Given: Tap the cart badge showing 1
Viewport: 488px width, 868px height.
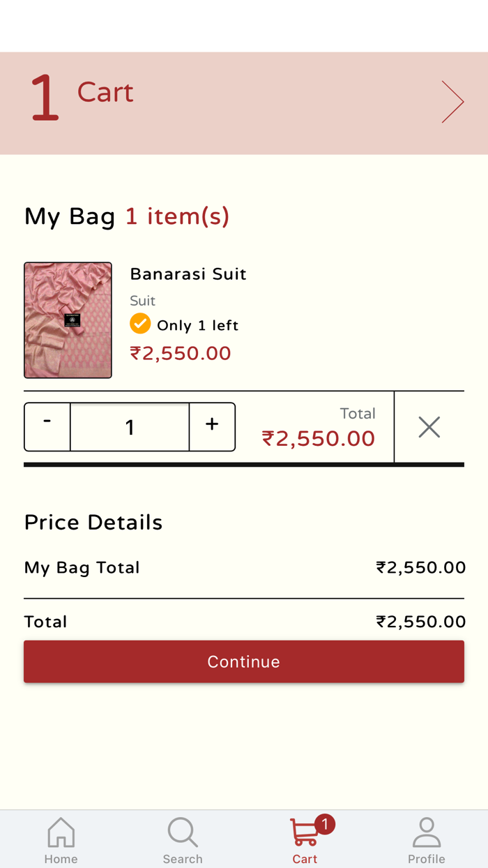Looking at the screenshot, I should 325,825.
